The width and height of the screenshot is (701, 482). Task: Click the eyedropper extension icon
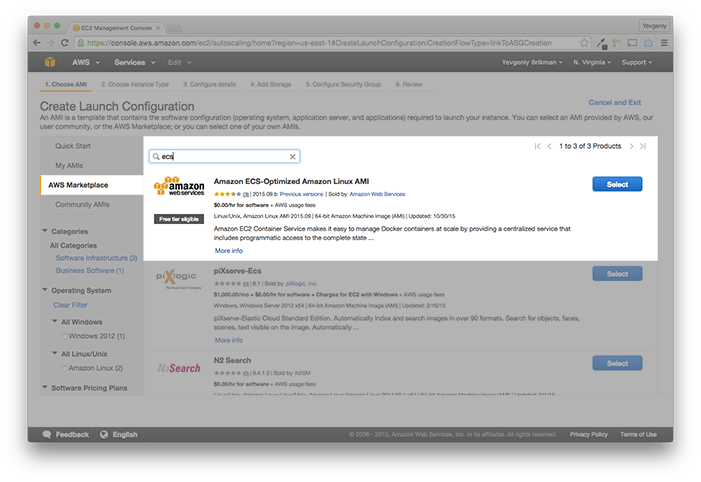(602, 43)
